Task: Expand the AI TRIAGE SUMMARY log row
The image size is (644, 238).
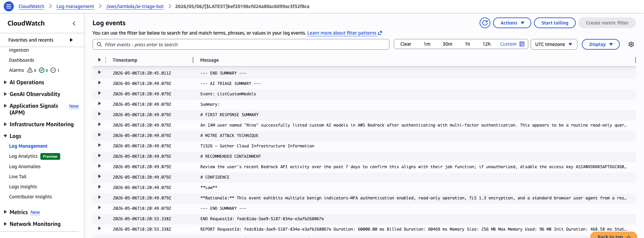Action: click(99, 83)
